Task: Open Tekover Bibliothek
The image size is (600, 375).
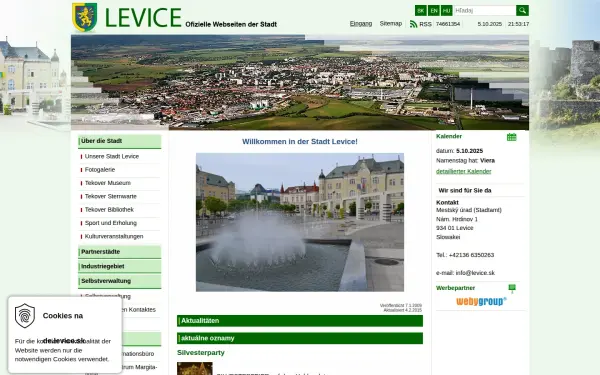Action: click(109, 210)
